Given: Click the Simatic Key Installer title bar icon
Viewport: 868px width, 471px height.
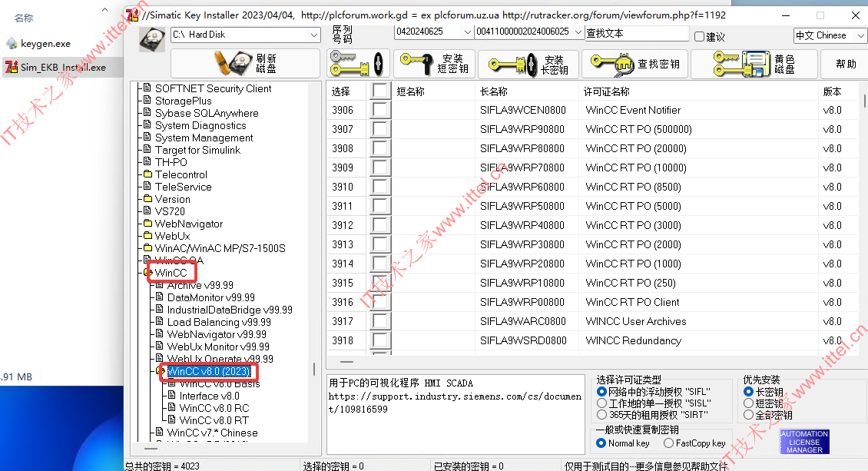Looking at the screenshot, I should point(132,15).
